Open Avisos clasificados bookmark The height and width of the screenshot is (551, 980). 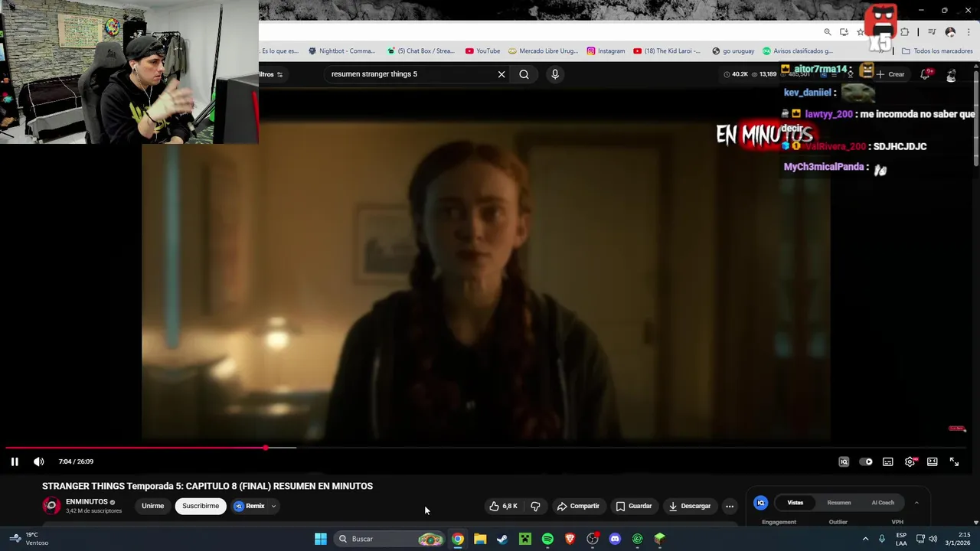[x=798, y=51]
